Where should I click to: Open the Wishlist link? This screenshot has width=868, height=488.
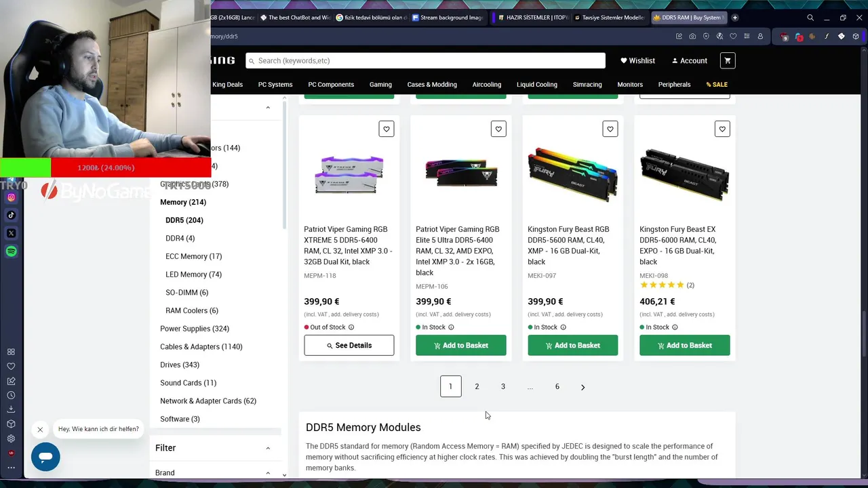pyautogui.click(x=637, y=61)
